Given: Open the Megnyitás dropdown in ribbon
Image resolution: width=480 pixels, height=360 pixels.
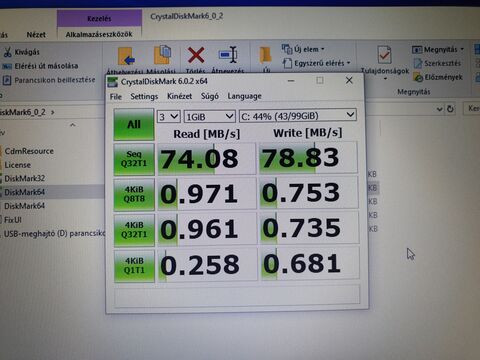Looking at the screenshot, I should 438,50.
